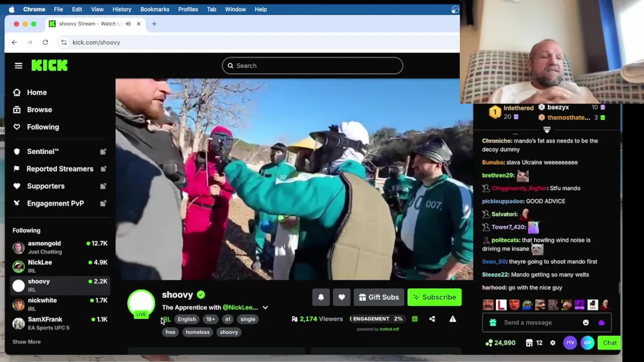Open the emoji picker smiley
Viewport: 644px width, 362px height.
point(586,323)
